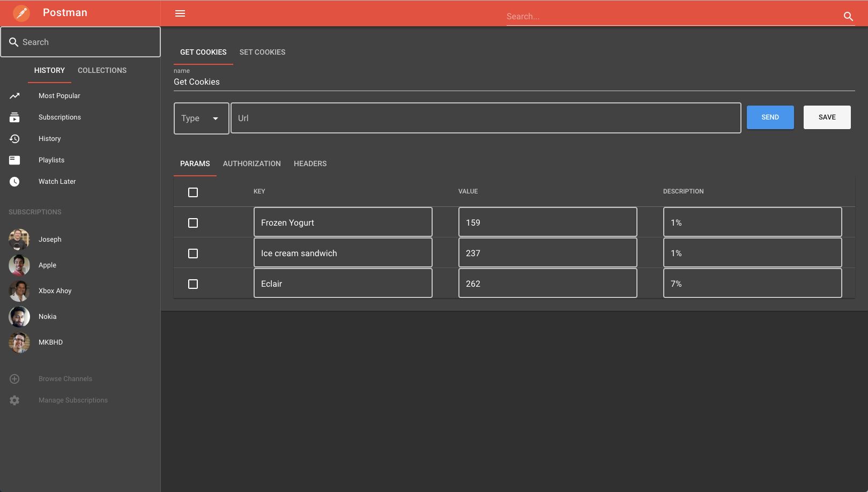868x492 pixels.
Task: Switch to the Set Cookies tab
Action: [262, 52]
